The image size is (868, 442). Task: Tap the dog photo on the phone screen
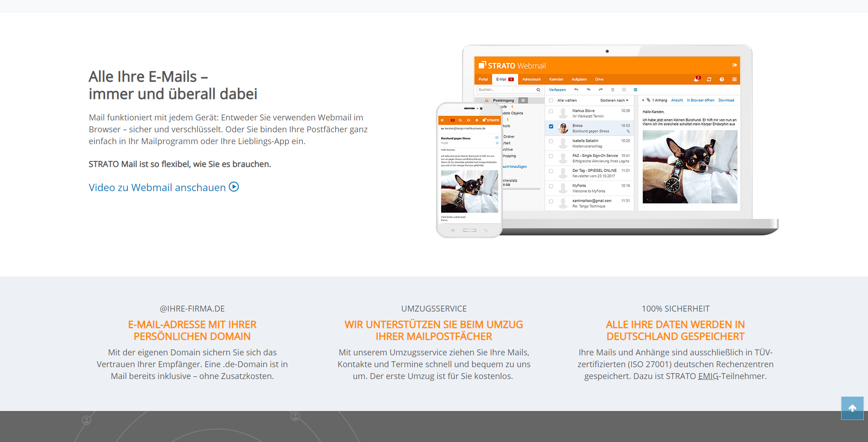pyautogui.click(x=469, y=192)
